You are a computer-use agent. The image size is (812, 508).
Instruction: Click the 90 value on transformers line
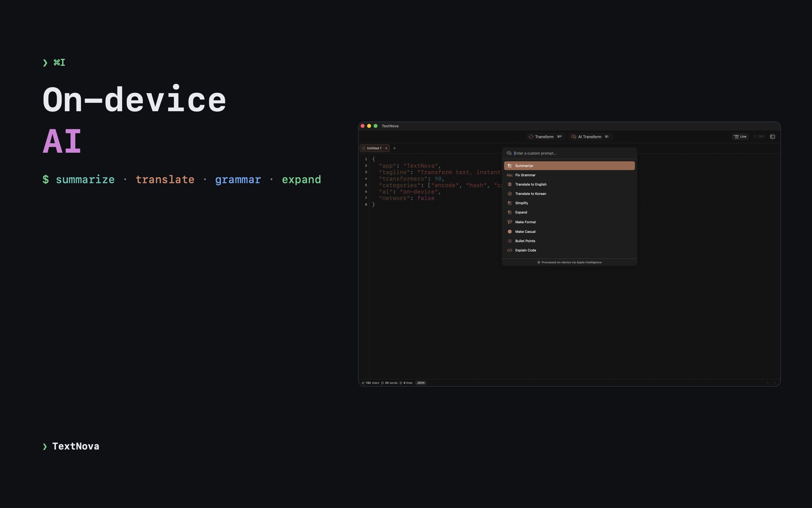[x=438, y=179]
